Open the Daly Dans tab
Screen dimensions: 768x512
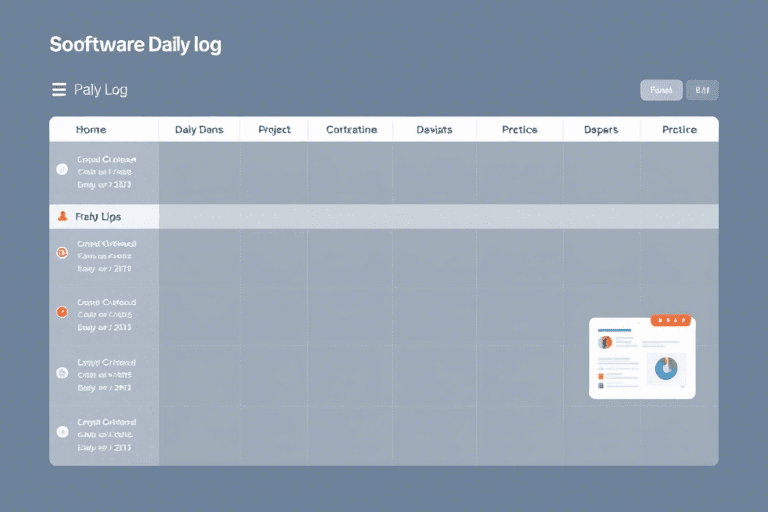198,130
